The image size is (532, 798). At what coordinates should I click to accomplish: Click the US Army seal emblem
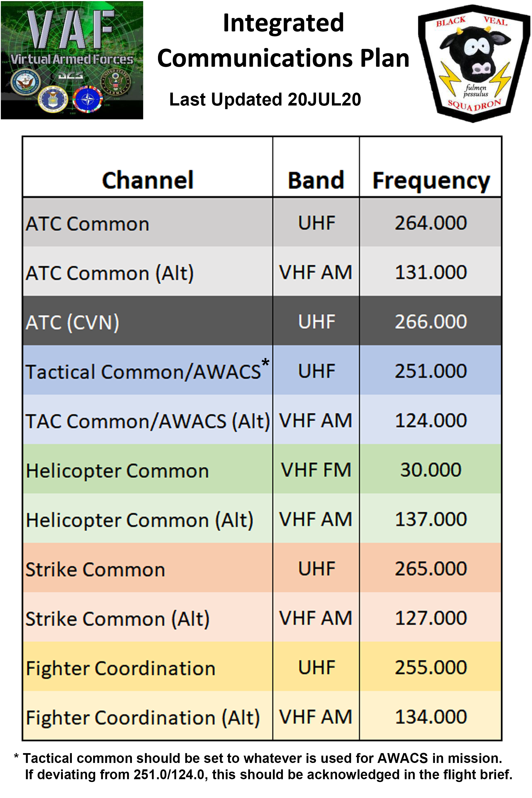115,82
